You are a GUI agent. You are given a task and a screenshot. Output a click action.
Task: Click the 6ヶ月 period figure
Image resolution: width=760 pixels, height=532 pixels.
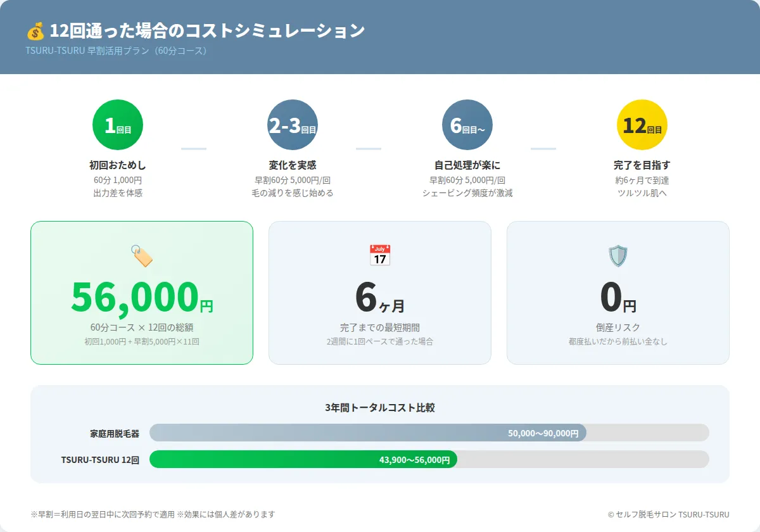coord(380,297)
